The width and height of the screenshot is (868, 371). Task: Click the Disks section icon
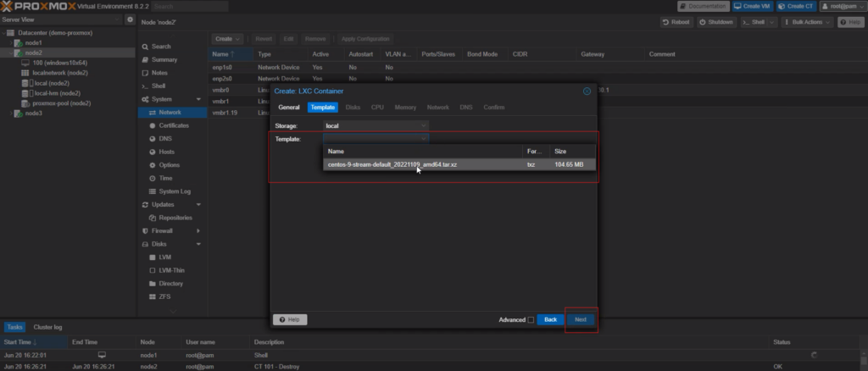click(145, 244)
